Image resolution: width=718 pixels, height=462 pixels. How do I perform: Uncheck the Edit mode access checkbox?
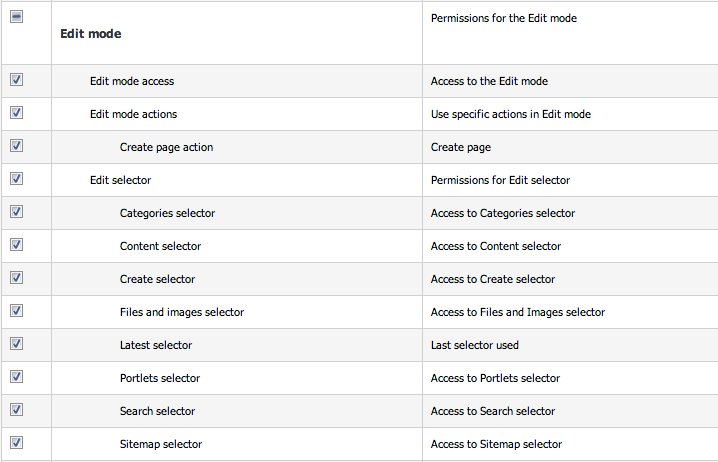16,80
